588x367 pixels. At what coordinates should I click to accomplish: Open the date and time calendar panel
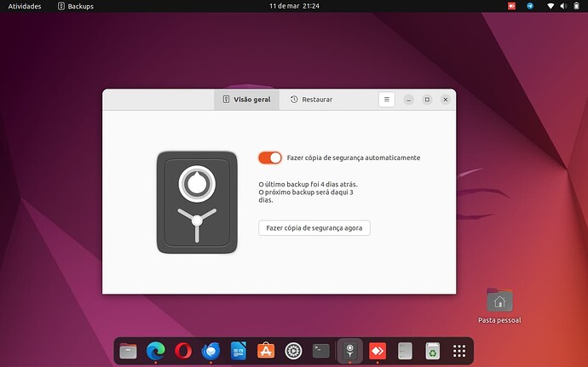tap(294, 6)
